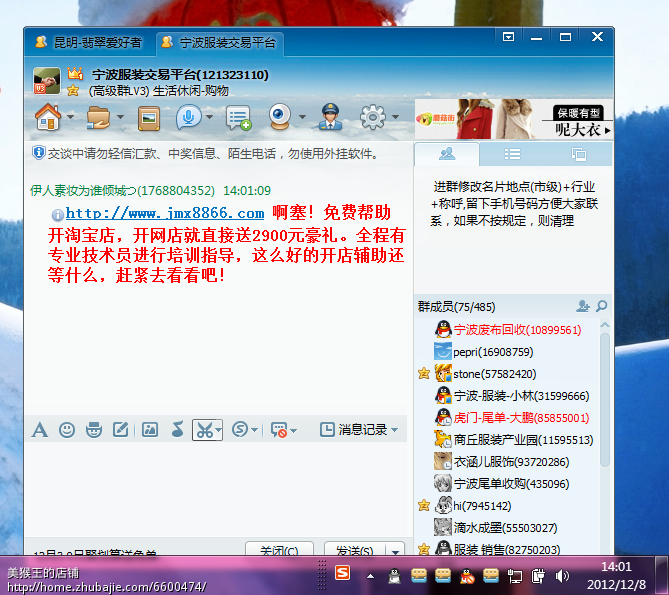Switch to the 昆明-翡翠爱好者 chat tab
Viewport: 669px width, 595px height.
[x=88, y=43]
